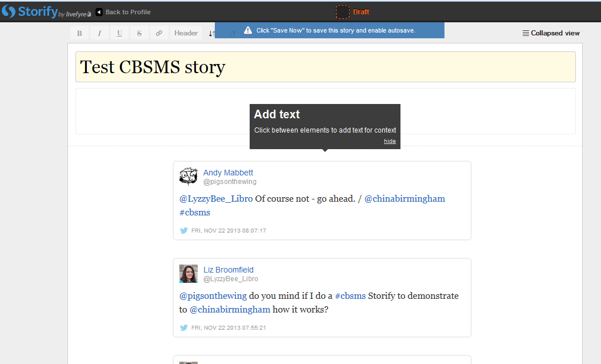This screenshot has width=601, height=364.
Task: Click the Draft status indicator
Action: pyautogui.click(x=353, y=12)
